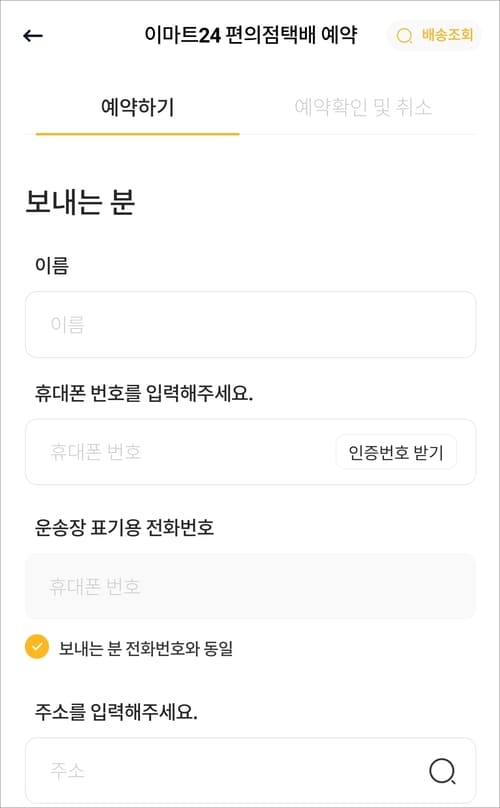Click the 이름 field label
Image resolution: width=500 pixels, height=808 pixels.
pyautogui.click(x=52, y=265)
